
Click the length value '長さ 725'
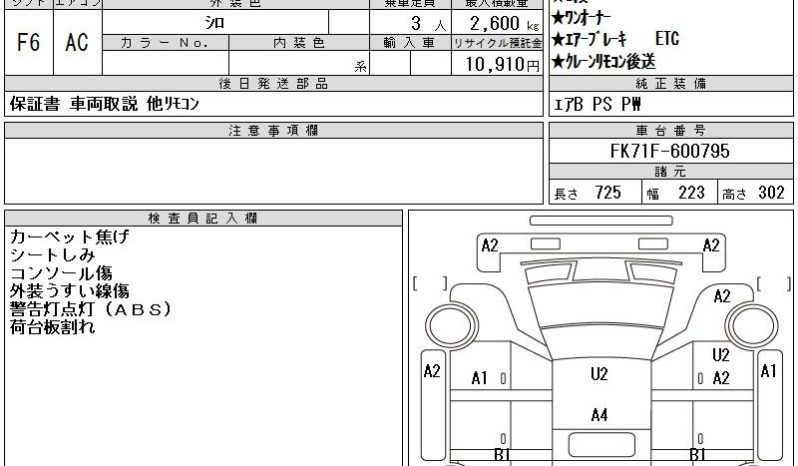587,193
